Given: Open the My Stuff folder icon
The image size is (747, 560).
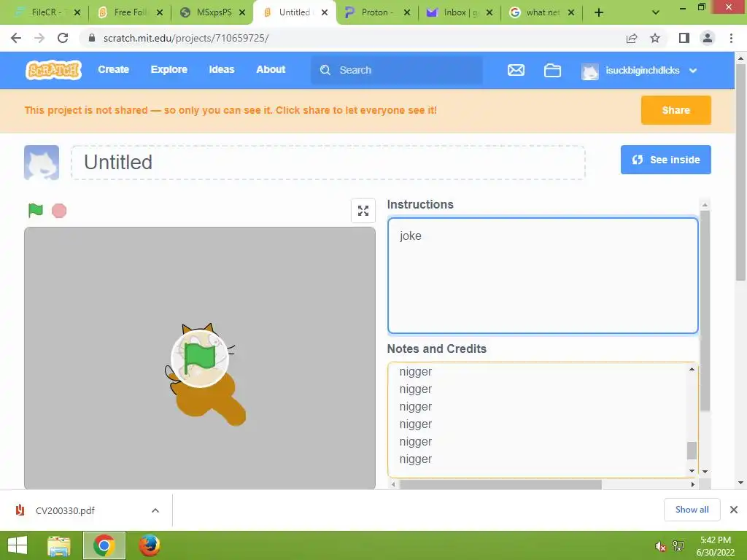Looking at the screenshot, I should 552,71.
